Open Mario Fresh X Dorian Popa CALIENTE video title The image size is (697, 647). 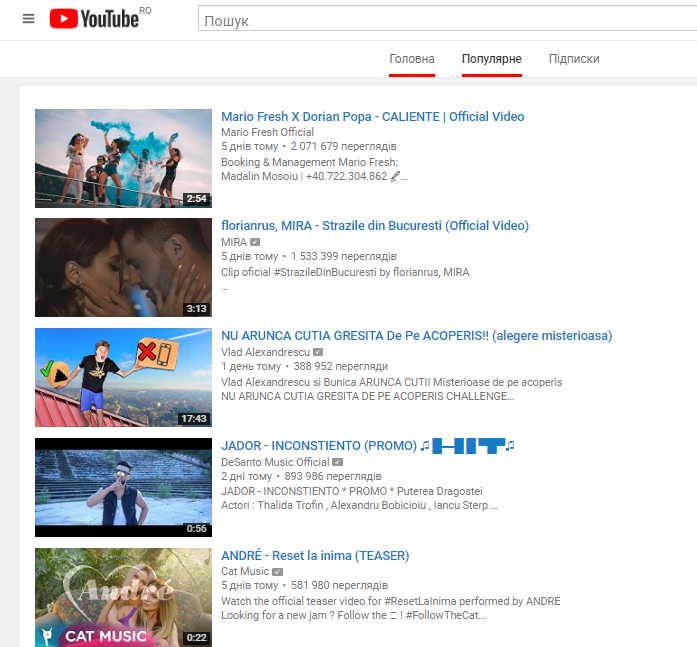373,116
